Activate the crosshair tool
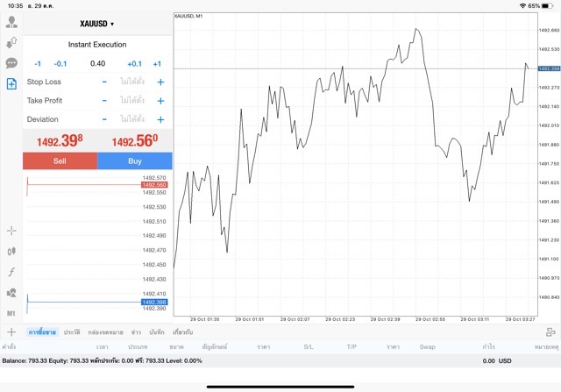The height and width of the screenshot is (392, 561). tap(11, 231)
